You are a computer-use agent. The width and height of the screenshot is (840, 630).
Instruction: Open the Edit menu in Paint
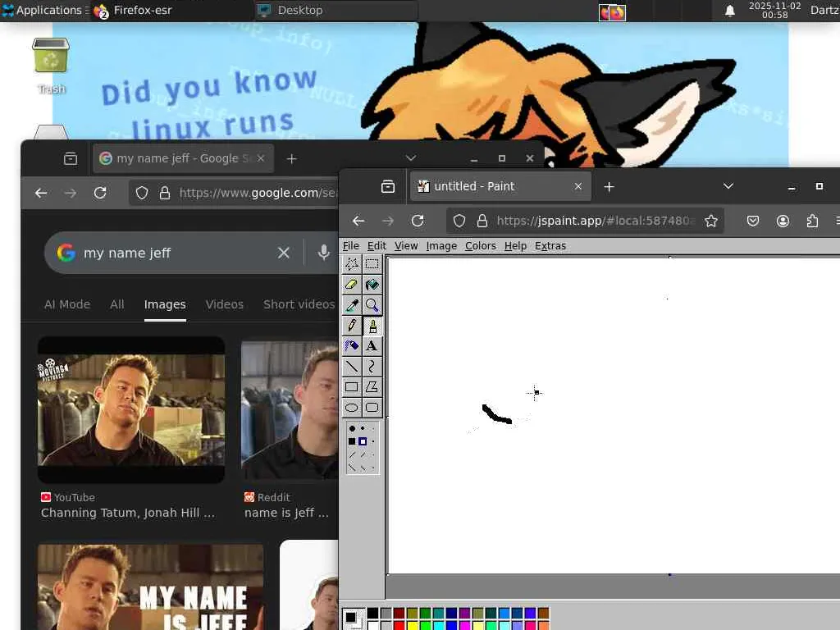(x=377, y=246)
